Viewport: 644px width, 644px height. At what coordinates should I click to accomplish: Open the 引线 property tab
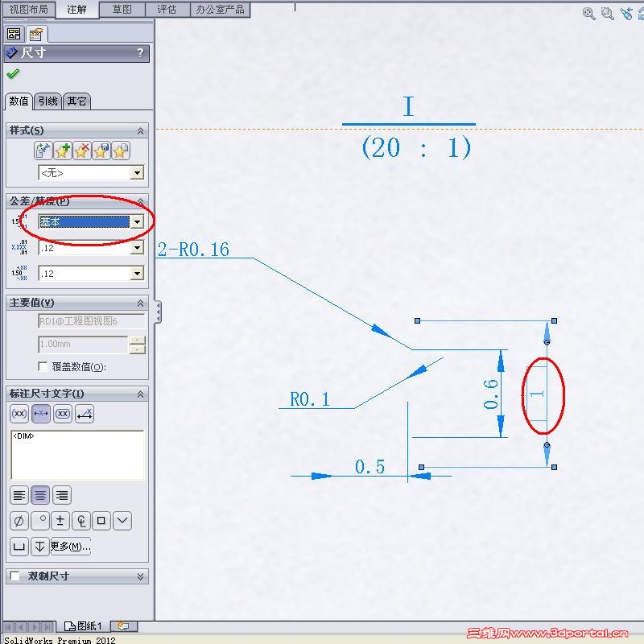(x=47, y=101)
